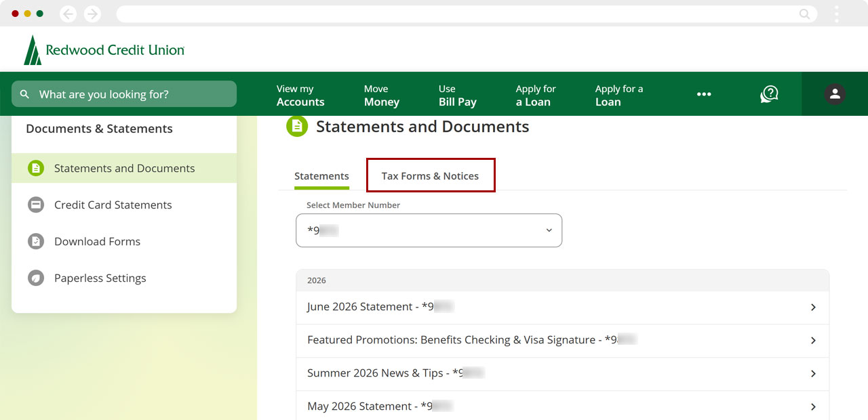Click the Statements and Documents sidebar icon
Viewport: 868px width, 420px height.
point(36,168)
